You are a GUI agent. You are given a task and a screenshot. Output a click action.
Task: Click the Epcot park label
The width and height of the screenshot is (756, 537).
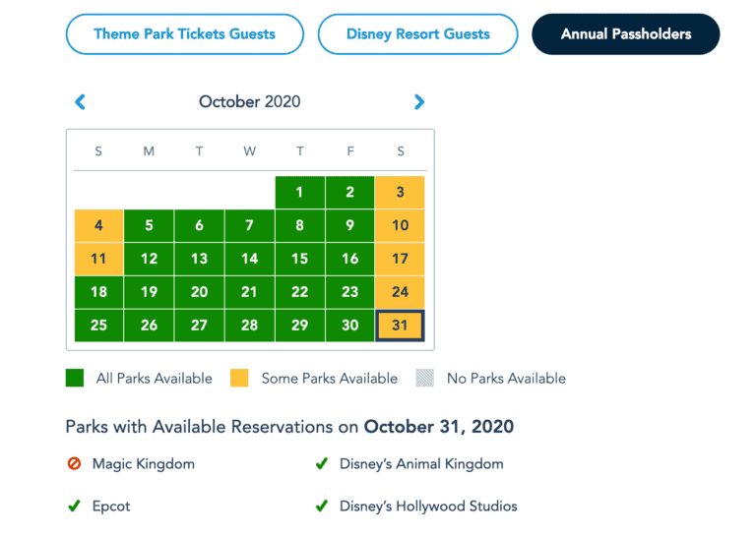111,507
